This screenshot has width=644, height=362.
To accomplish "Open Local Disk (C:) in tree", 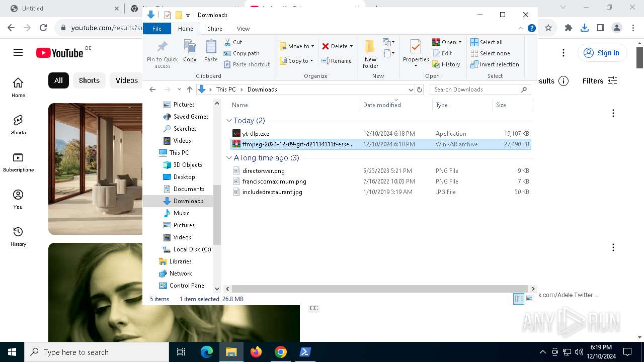I will pos(186,249).
